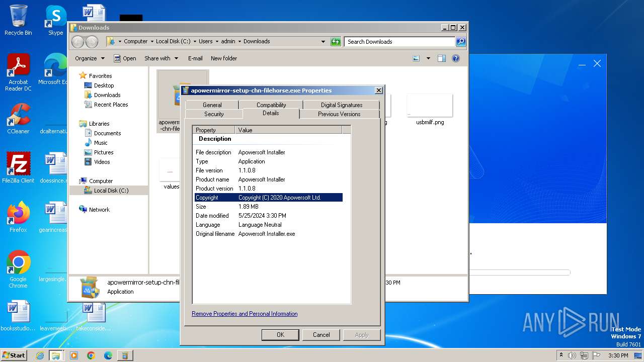
Task: Open Microsoft Edge desktop shortcut
Action: pyautogui.click(x=54, y=69)
